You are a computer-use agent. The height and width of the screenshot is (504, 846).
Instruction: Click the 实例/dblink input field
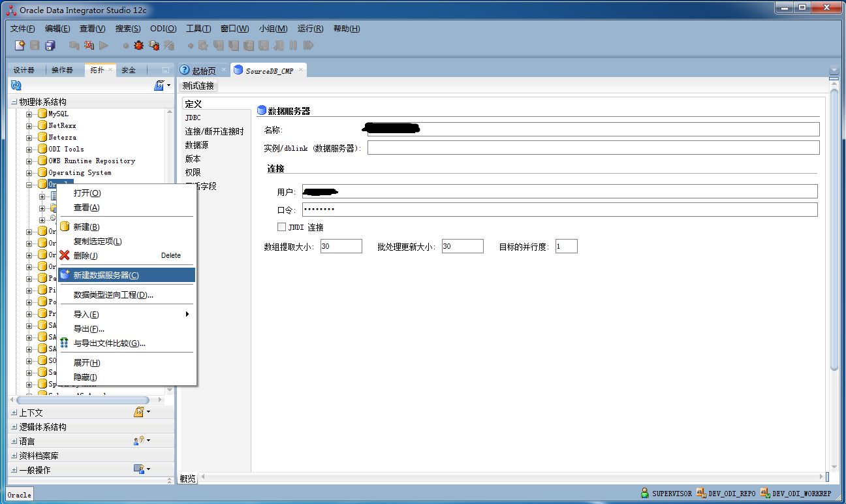coord(593,148)
